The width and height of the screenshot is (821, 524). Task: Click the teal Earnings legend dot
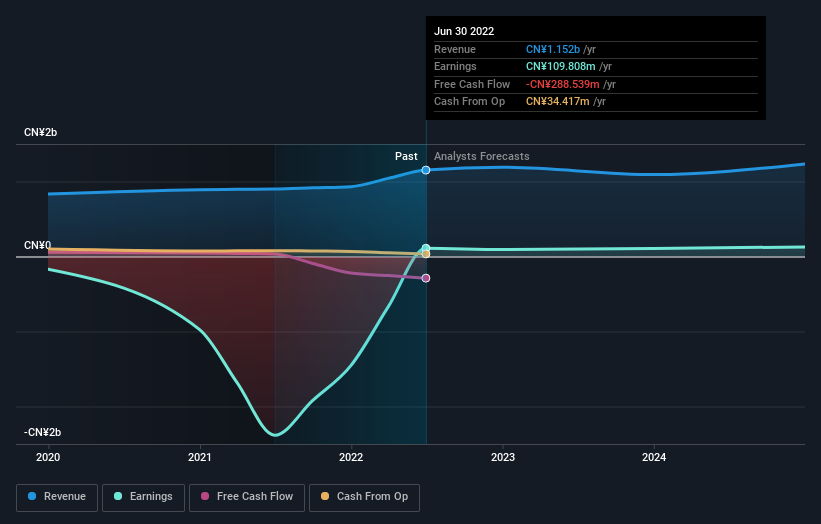tap(118, 496)
